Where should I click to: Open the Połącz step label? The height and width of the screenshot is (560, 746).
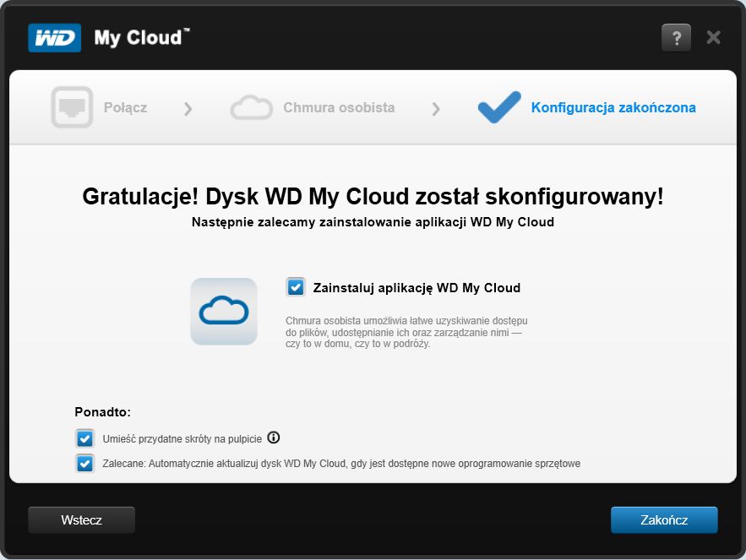click(125, 107)
